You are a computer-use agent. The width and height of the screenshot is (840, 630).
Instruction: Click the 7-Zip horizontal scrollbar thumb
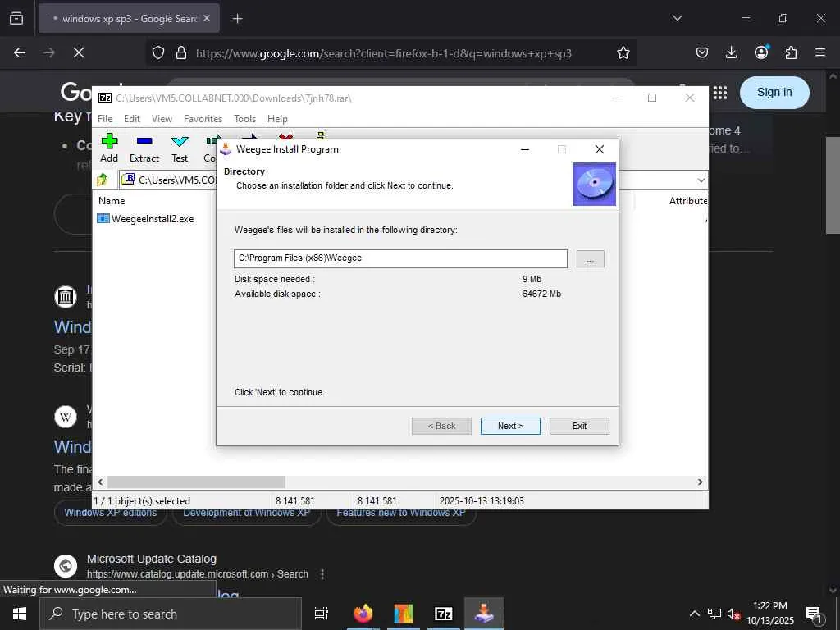(x=196, y=482)
